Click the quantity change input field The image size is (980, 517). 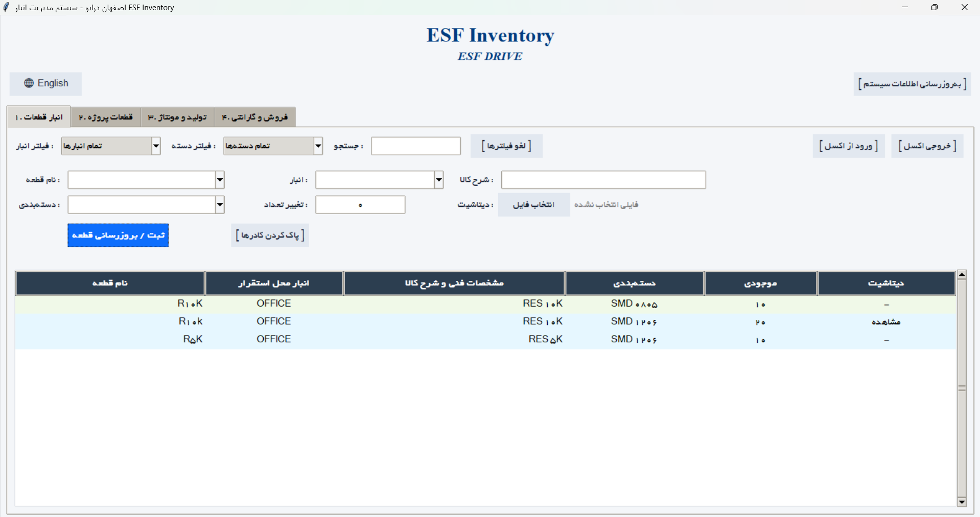(x=360, y=205)
